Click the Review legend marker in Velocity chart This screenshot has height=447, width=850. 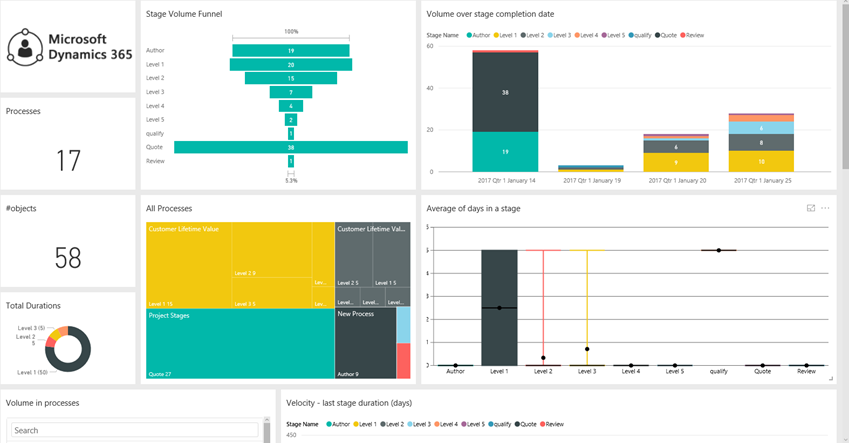point(542,424)
